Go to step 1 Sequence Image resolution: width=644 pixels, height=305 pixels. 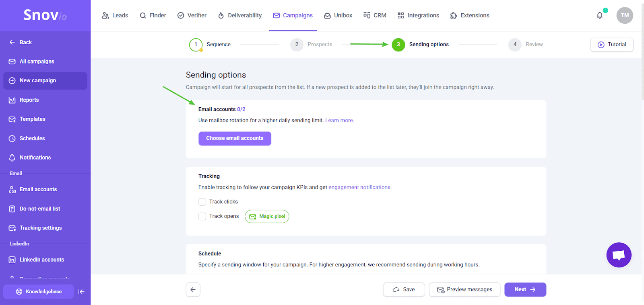click(x=210, y=45)
